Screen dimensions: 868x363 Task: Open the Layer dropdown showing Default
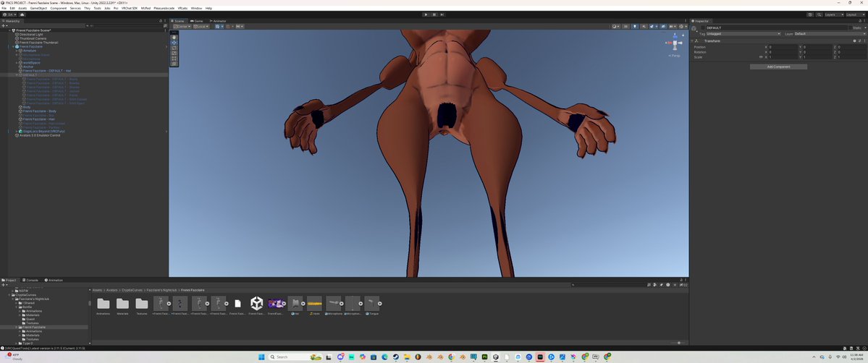pyautogui.click(x=830, y=34)
